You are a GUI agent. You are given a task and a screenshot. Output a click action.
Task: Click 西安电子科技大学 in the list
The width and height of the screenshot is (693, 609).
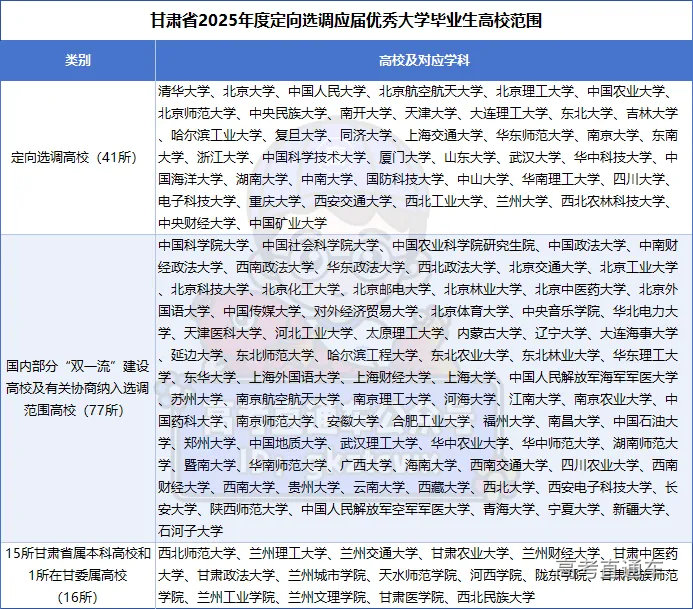(x=600, y=487)
